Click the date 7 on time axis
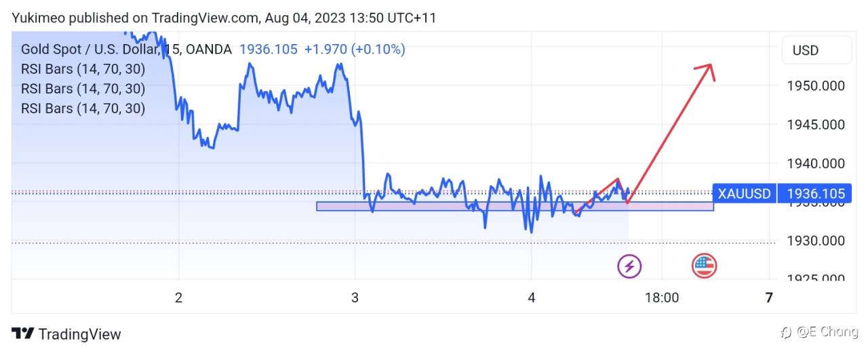 tap(768, 298)
